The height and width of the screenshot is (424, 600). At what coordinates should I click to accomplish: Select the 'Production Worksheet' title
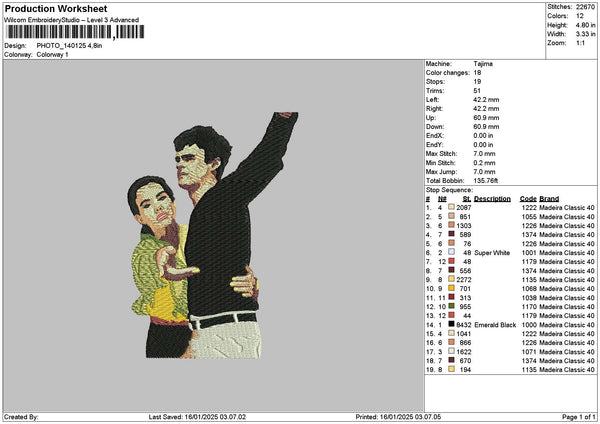point(56,8)
